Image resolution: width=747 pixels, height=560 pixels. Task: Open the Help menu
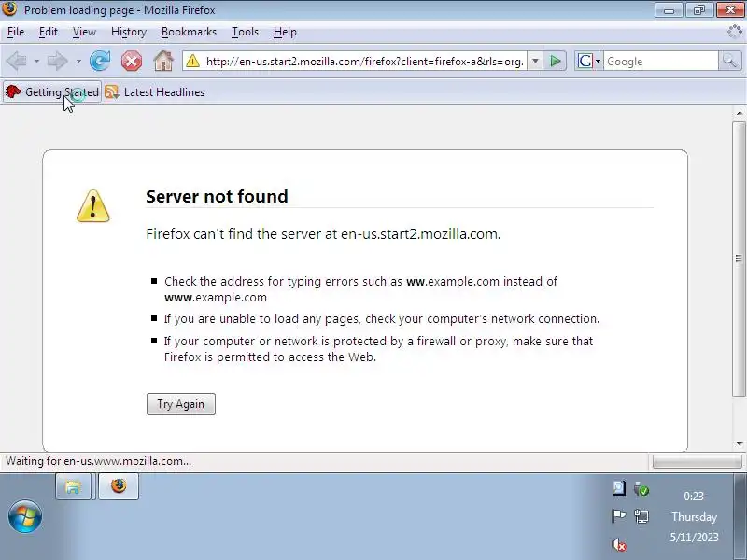point(285,32)
